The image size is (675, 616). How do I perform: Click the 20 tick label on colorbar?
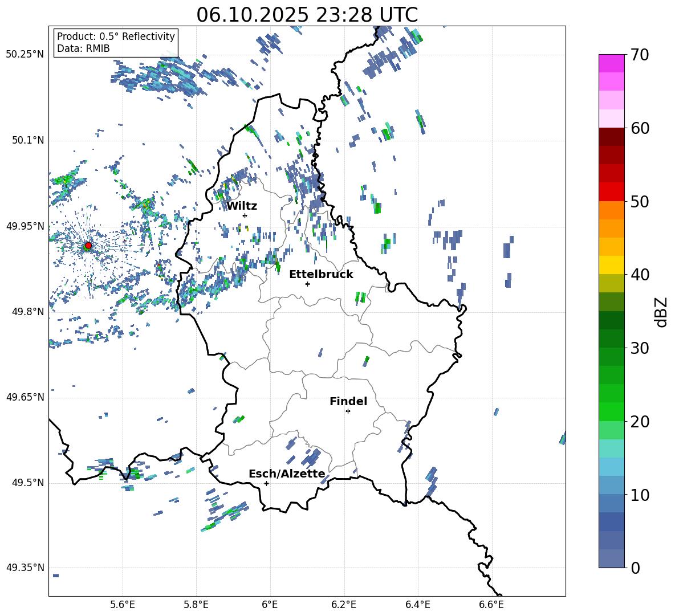coord(640,422)
